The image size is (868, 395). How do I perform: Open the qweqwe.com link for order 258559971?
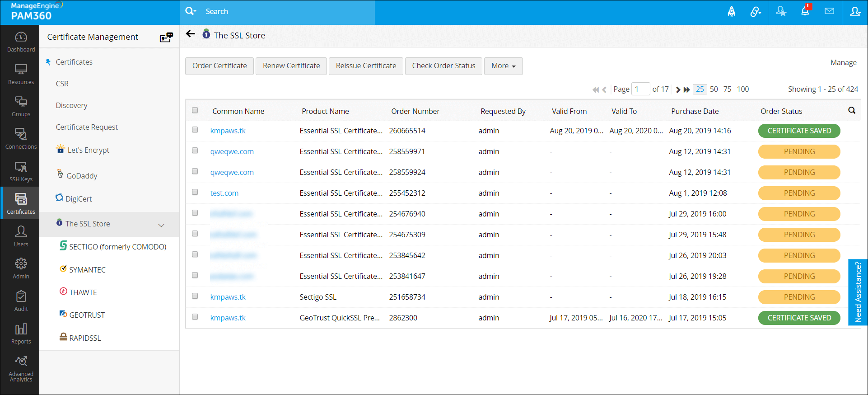click(232, 151)
